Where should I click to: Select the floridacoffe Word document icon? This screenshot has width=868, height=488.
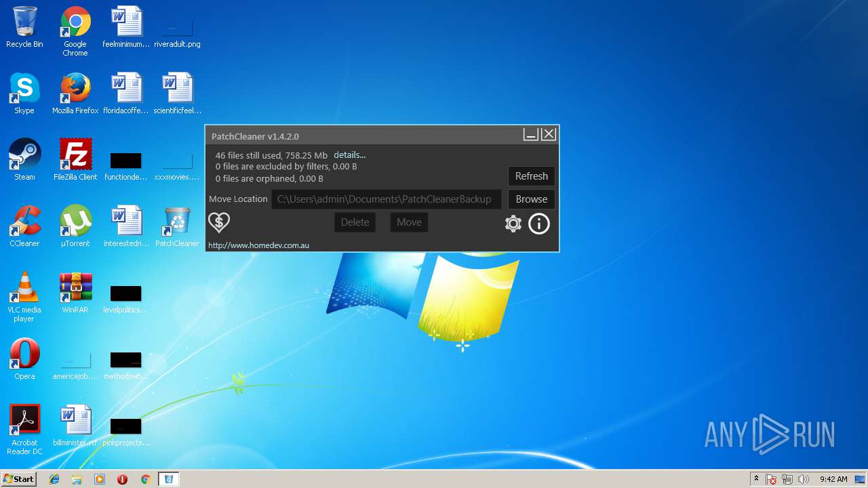tap(126, 94)
